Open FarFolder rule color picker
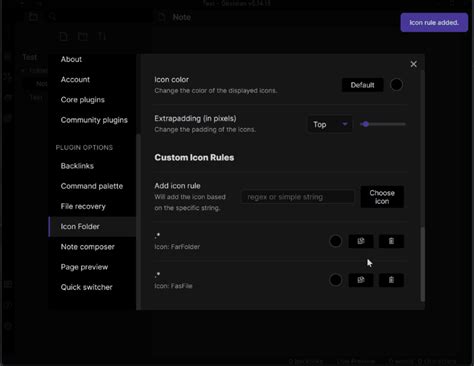Image resolution: width=474 pixels, height=366 pixels. tap(336, 241)
